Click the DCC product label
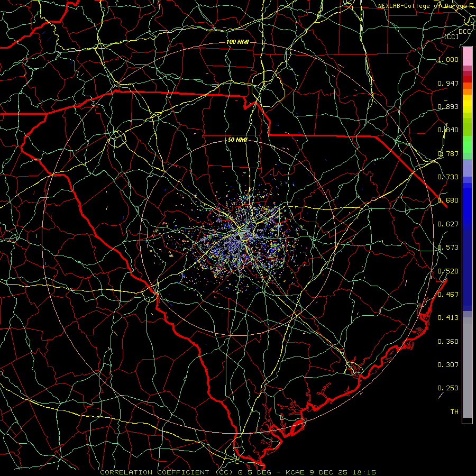 coord(464,32)
